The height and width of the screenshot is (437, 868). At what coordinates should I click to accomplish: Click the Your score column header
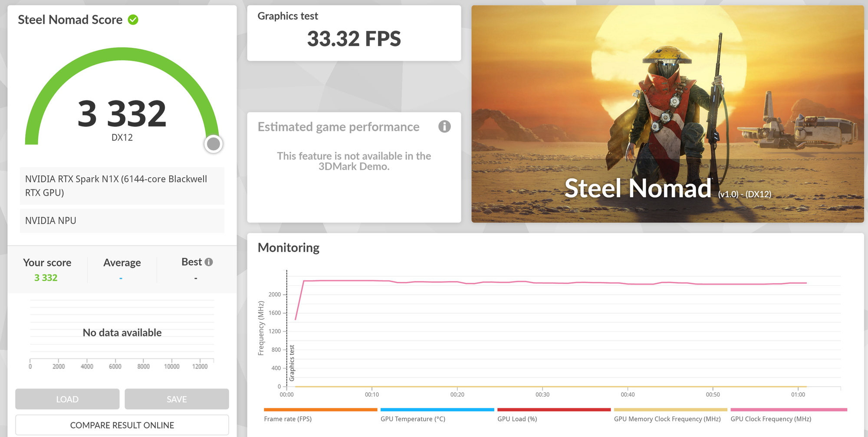click(x=47, y=263)
